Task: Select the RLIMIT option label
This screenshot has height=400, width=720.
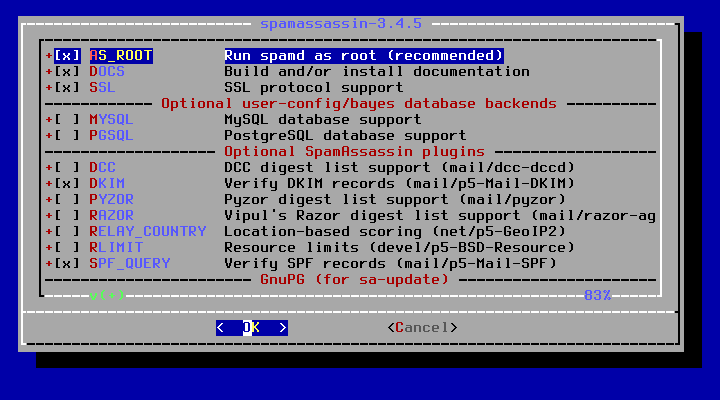Action: [116, 248]
